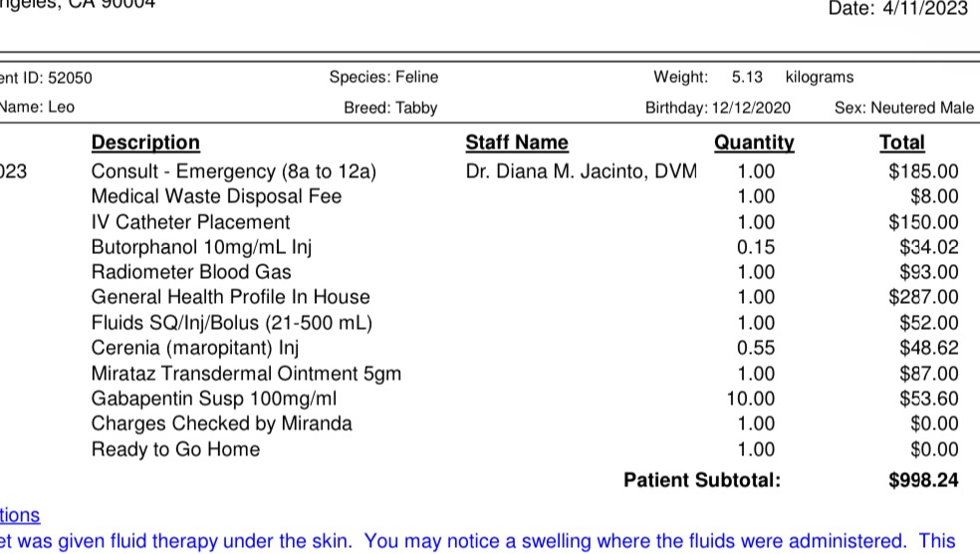980x554 pixels.
Task: Select the Species: Feline text
Action: tap(383, 77)
